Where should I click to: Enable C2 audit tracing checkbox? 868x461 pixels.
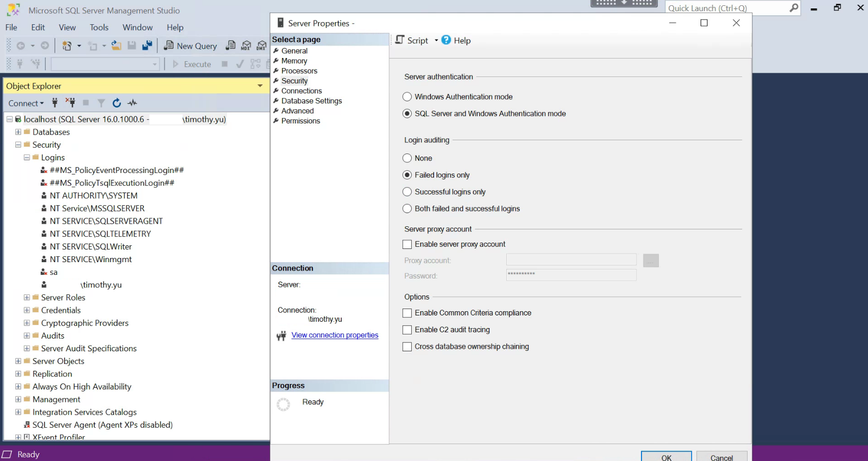407,330
